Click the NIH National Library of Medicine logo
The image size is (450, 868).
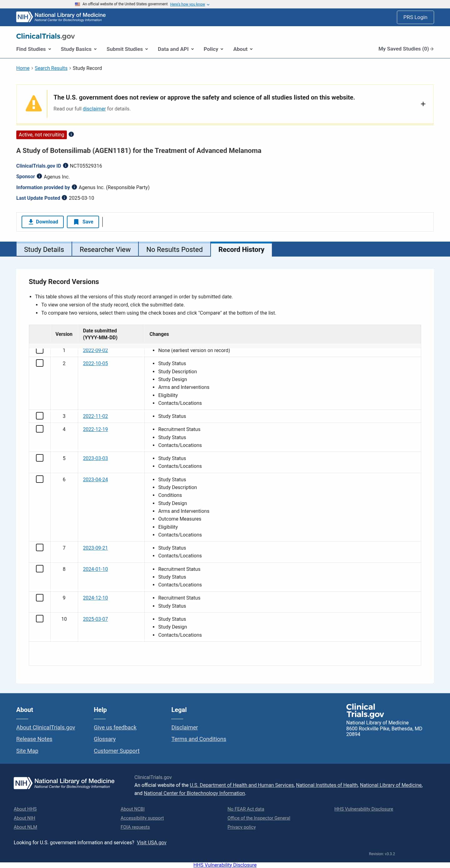click(61, 17)
